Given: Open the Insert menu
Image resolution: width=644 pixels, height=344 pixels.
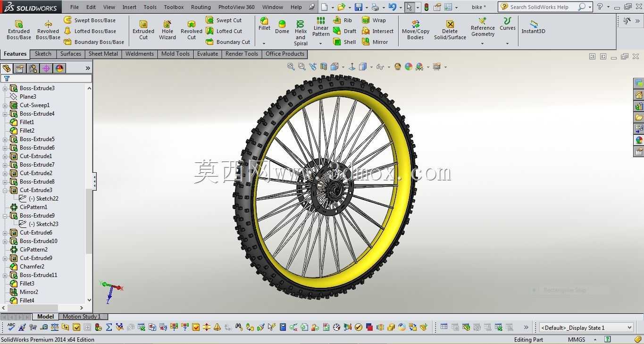Looking at the screenshot, I should pyautogui.click(x=129, y=7).
